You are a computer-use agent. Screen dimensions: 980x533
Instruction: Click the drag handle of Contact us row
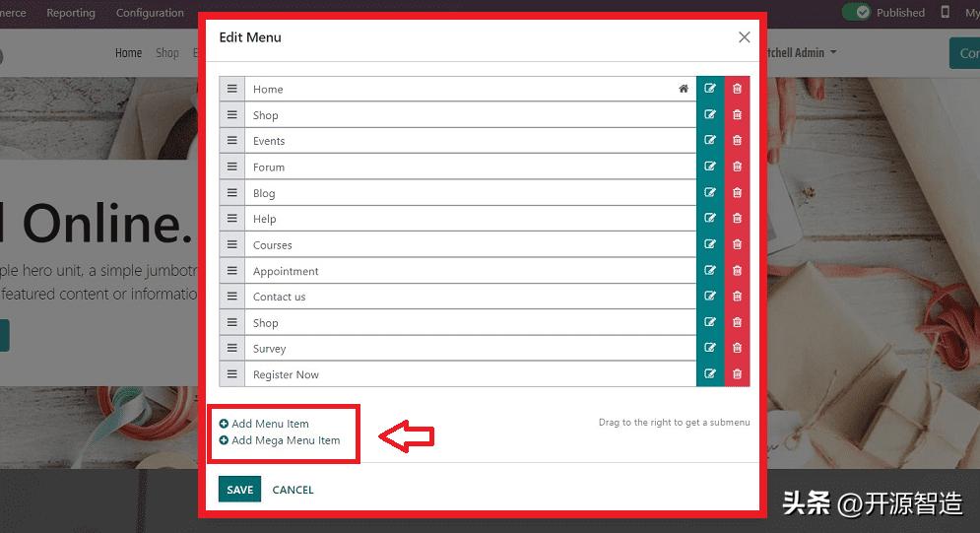(x=231, y=297)
